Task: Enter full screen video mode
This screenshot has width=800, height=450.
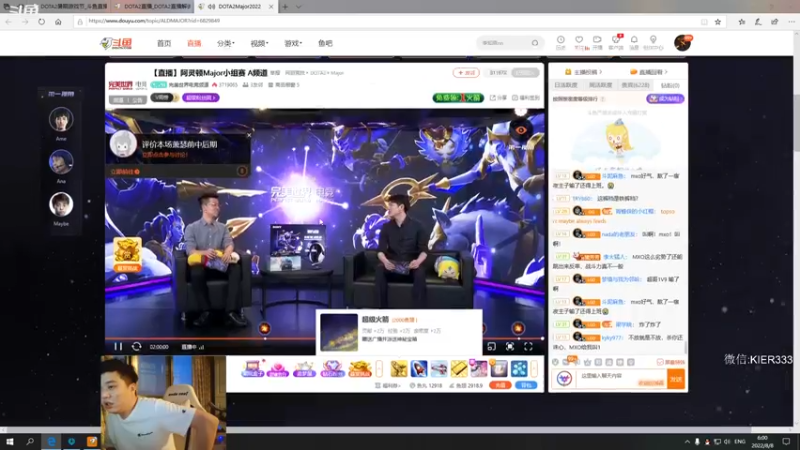Action: coord(528,346)
